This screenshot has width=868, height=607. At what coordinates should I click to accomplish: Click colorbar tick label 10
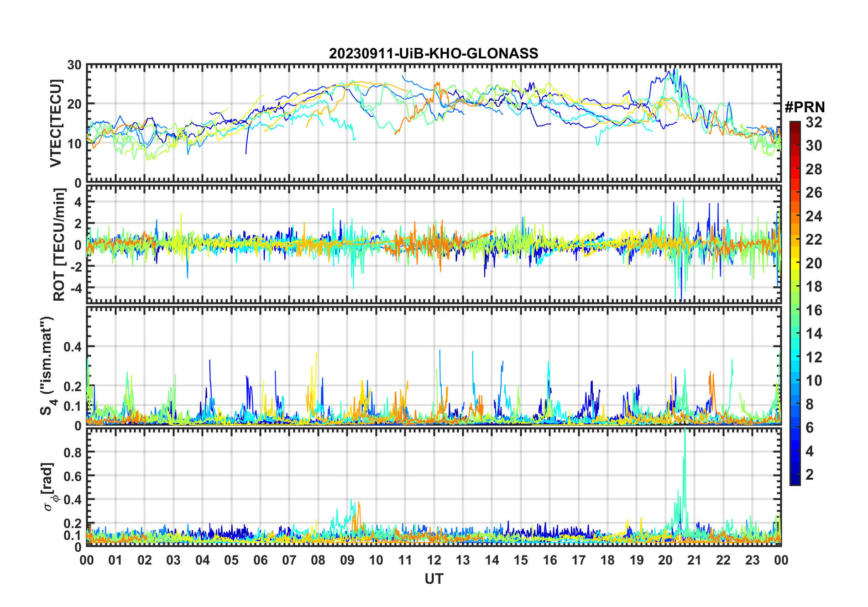tap(814, 381)
